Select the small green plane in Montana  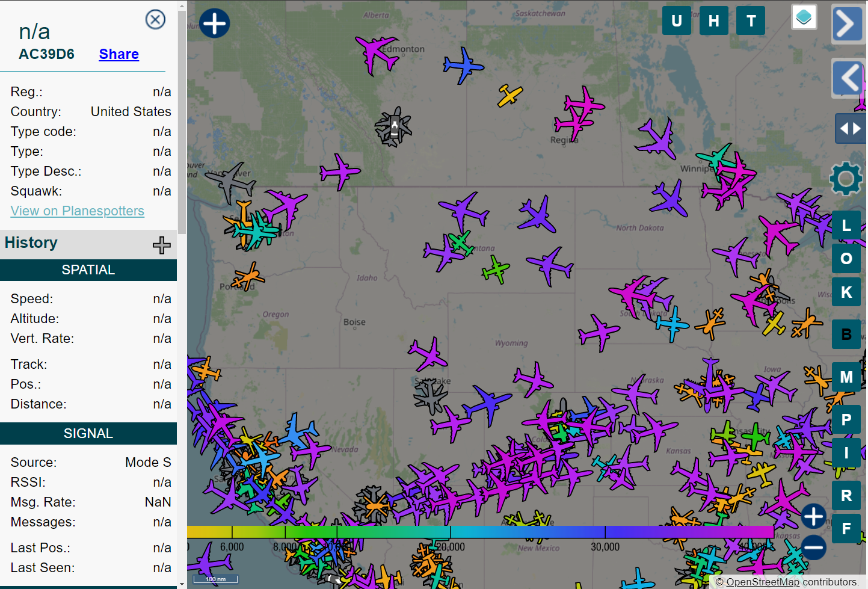[x=496, y=270]
